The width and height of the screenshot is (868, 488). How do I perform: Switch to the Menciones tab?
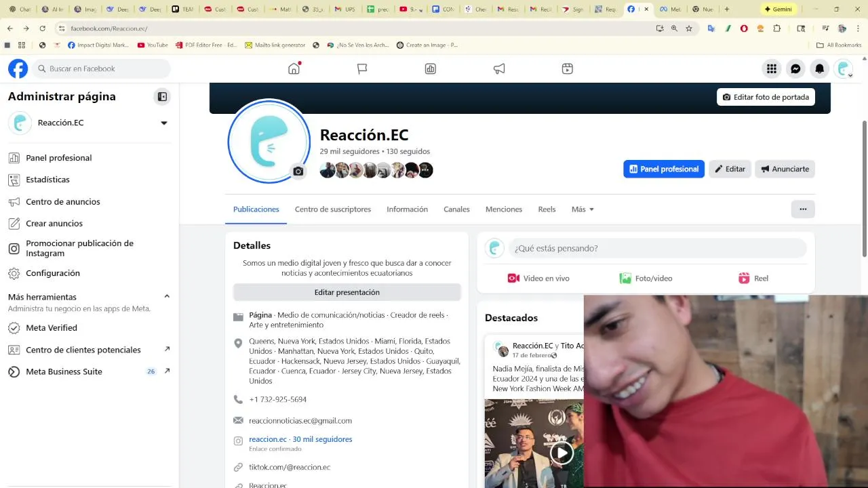504,209
